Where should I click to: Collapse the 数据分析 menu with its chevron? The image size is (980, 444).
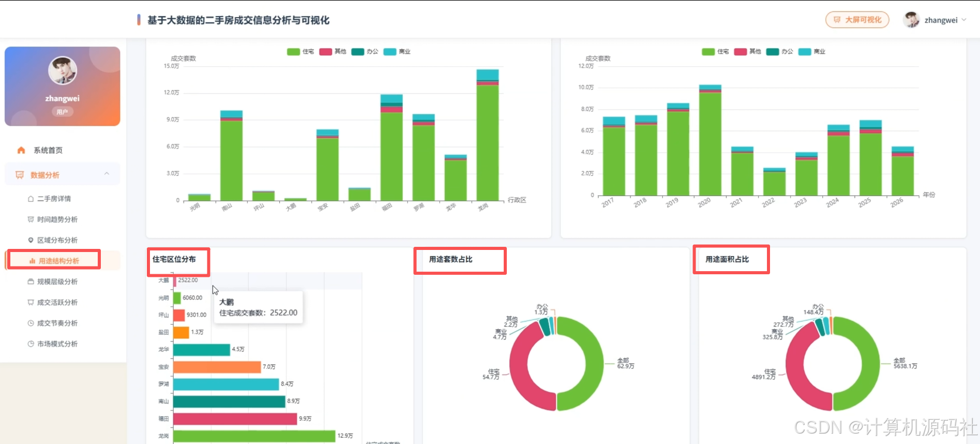point(107,174)
